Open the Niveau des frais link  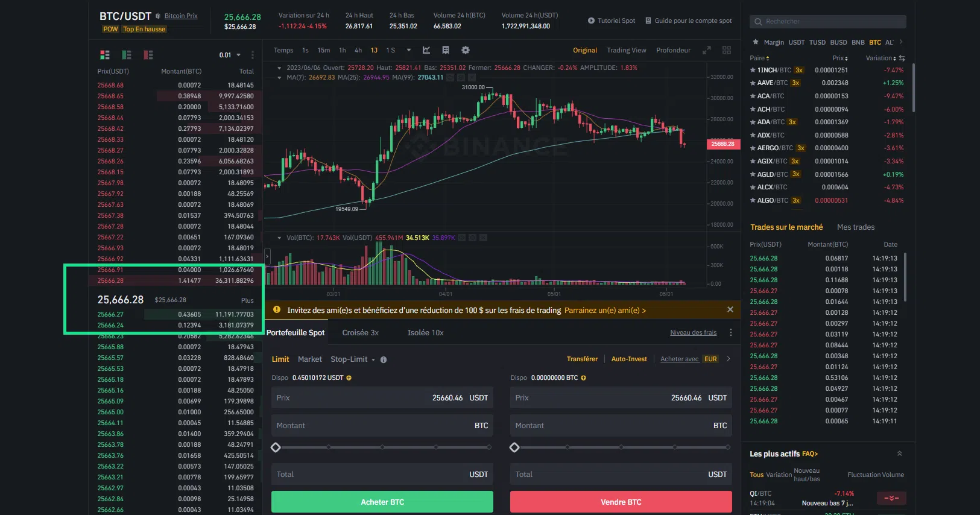tap(694, 333)
